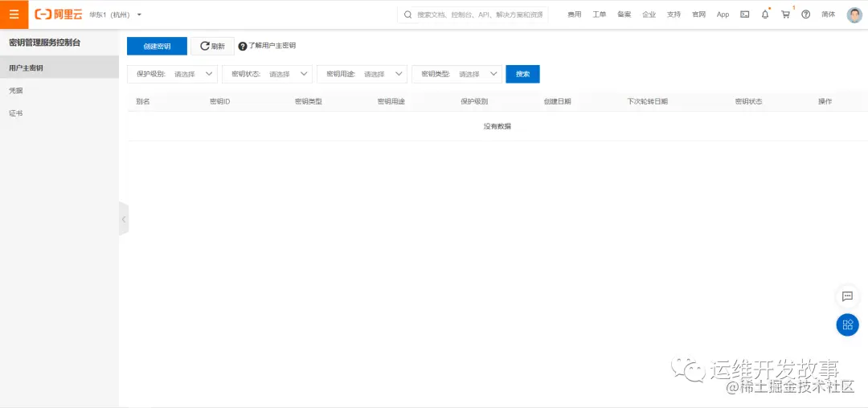
Task: Click the 别名 column header
Action: click(x=143, y=102)
